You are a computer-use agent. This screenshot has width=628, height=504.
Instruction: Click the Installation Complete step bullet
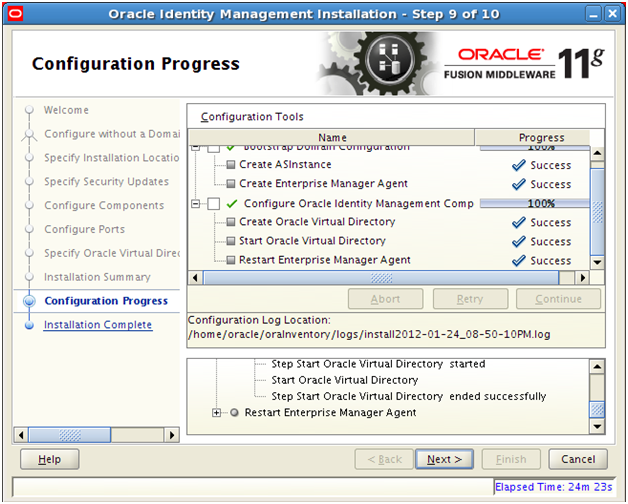click(x=29, y=325)
